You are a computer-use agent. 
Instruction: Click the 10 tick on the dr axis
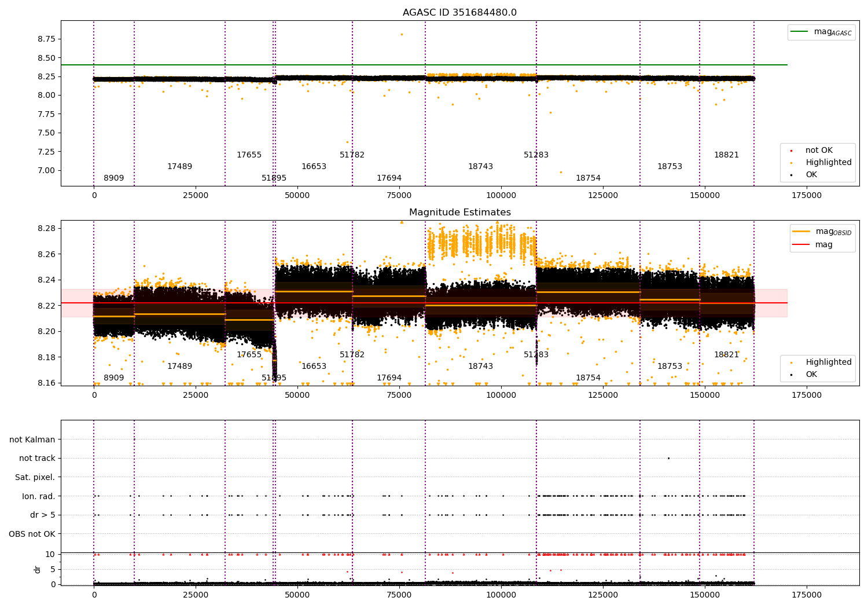click(50, 554)
